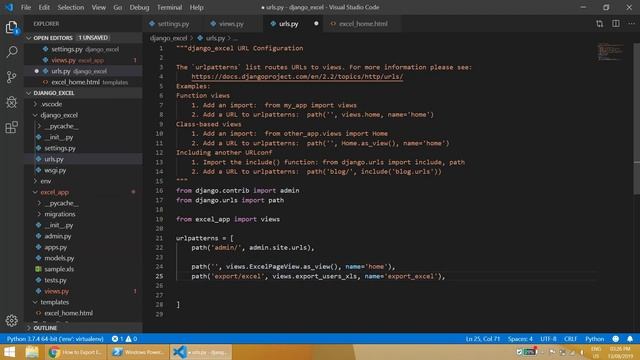Open the Help menu
Screen dimensions: 640x360
[x=196, y=7]
